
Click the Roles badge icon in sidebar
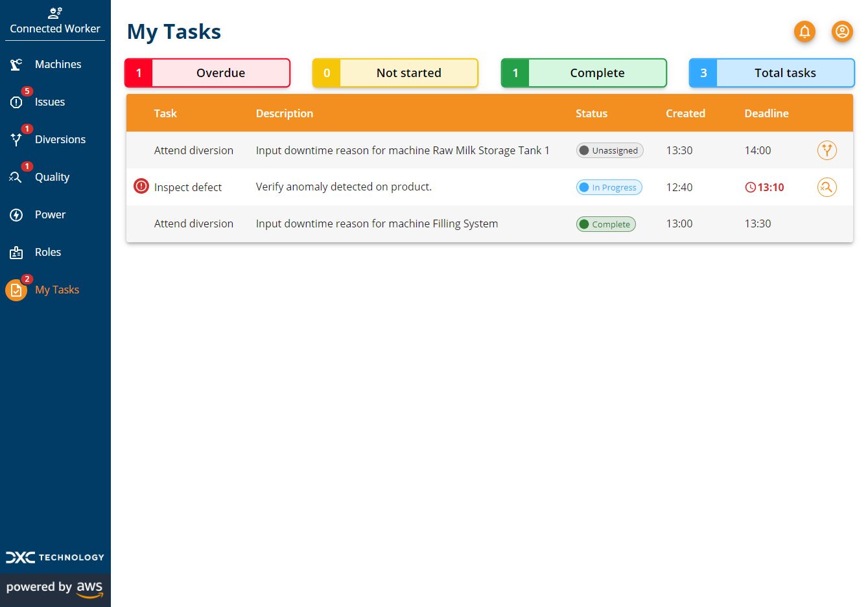(x=16, y=253)
